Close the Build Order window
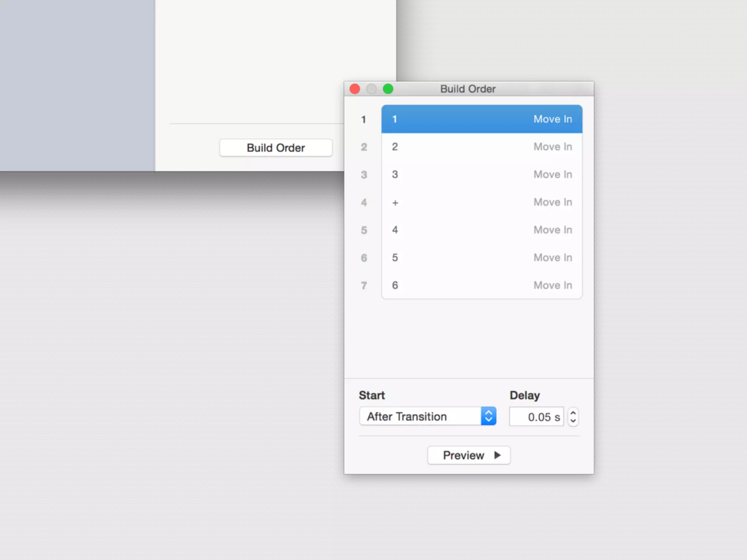 355,89
